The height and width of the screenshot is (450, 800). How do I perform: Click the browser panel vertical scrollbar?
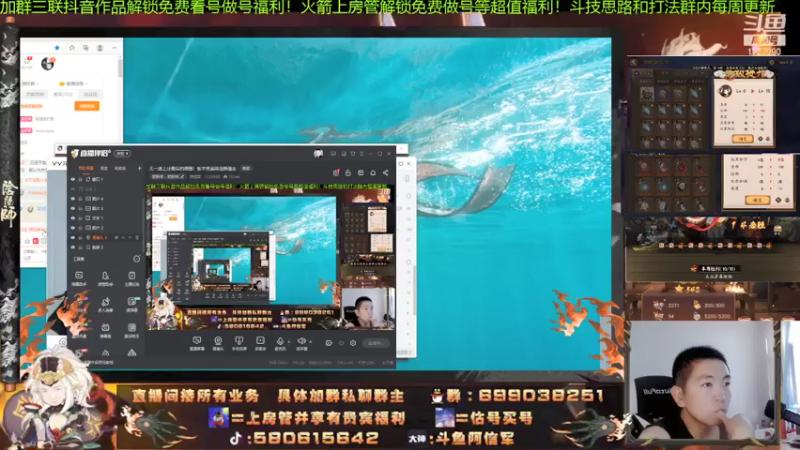pos(120,69)
